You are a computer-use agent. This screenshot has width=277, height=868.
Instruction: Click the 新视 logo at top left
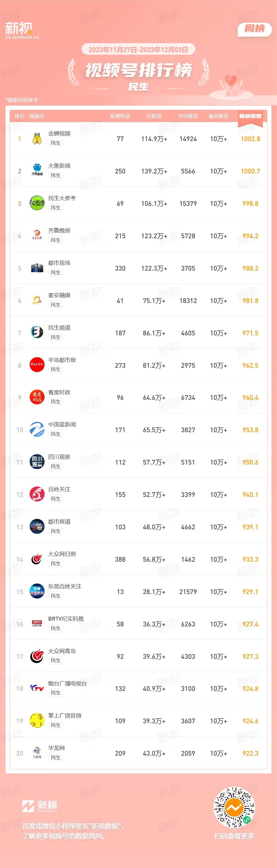(22, 30)
